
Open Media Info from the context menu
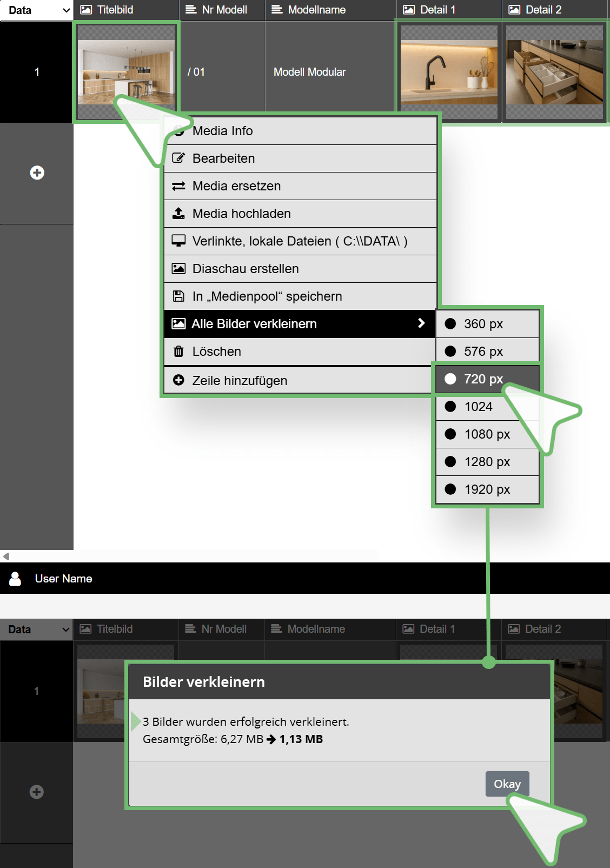(222, 131)
